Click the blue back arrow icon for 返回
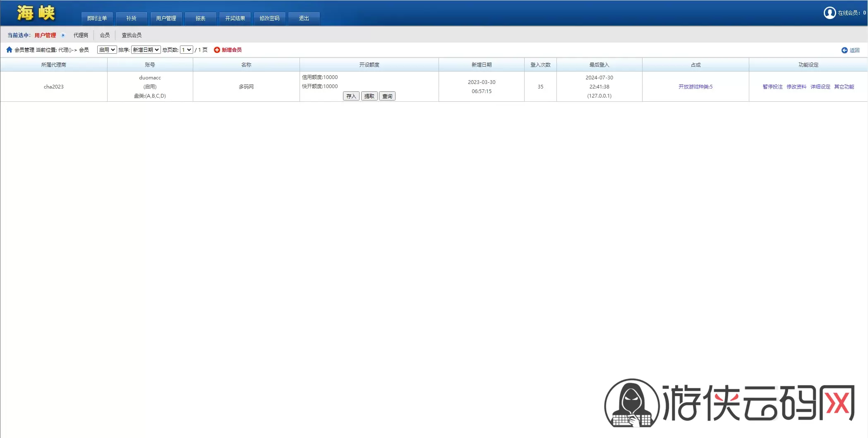Image resolution: width=868 pixels, height=438 pixels. point(844,50)
